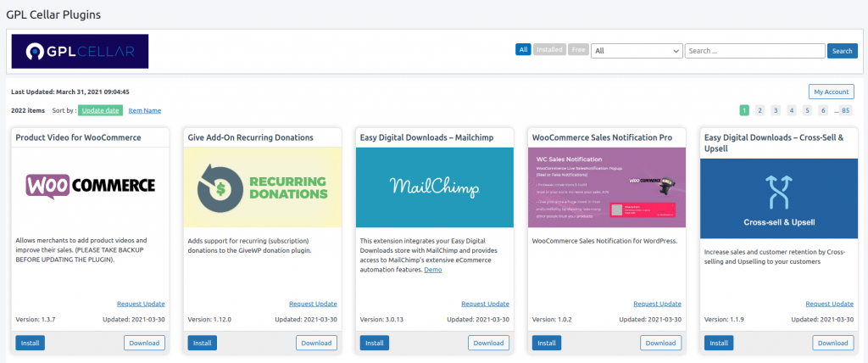Click the 2022 items count
The width and height of the screenshot is (868, 363).
coord(28,110)
